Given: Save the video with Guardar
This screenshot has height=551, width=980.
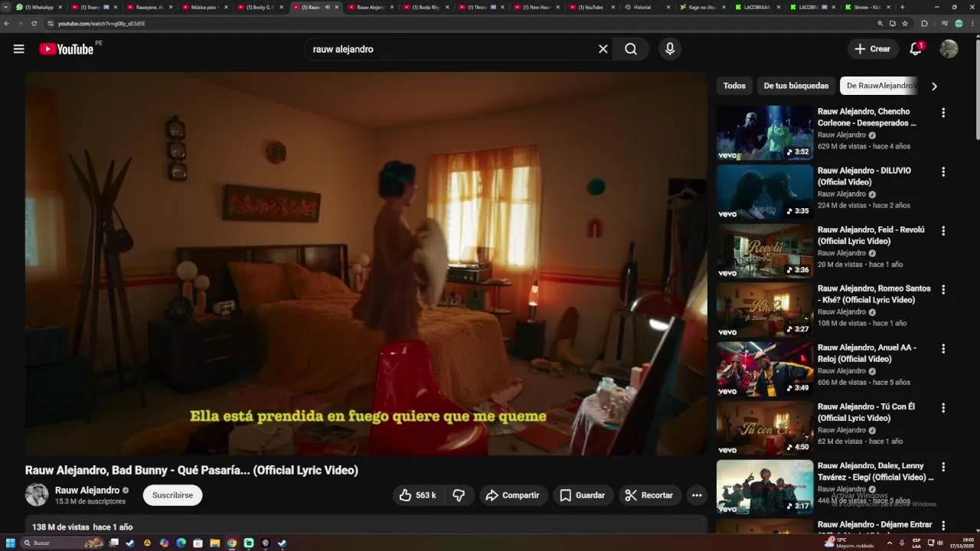Looking at the screenshot, I should [582, 495].
